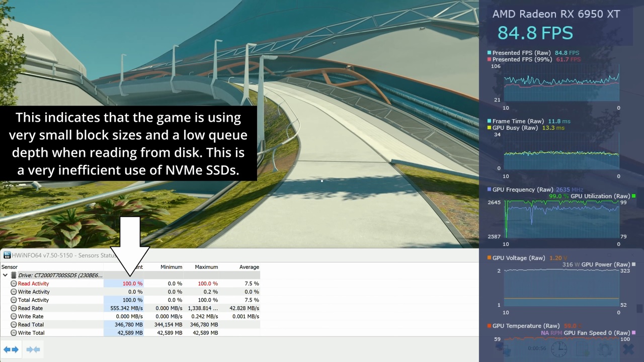Click the sensor icon beside Read Total

[14, 325]
